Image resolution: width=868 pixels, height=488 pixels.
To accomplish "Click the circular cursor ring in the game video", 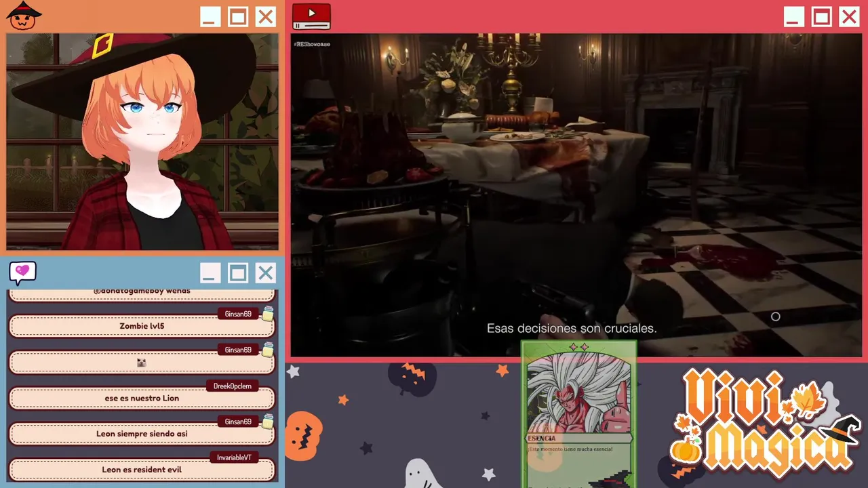I will (776, 317).
